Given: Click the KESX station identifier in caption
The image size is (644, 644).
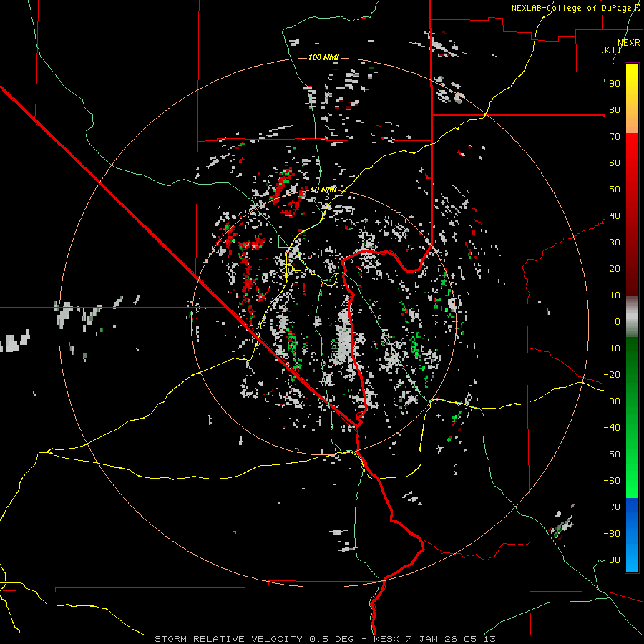Looking at the screenshot, I should pos(387,639).
